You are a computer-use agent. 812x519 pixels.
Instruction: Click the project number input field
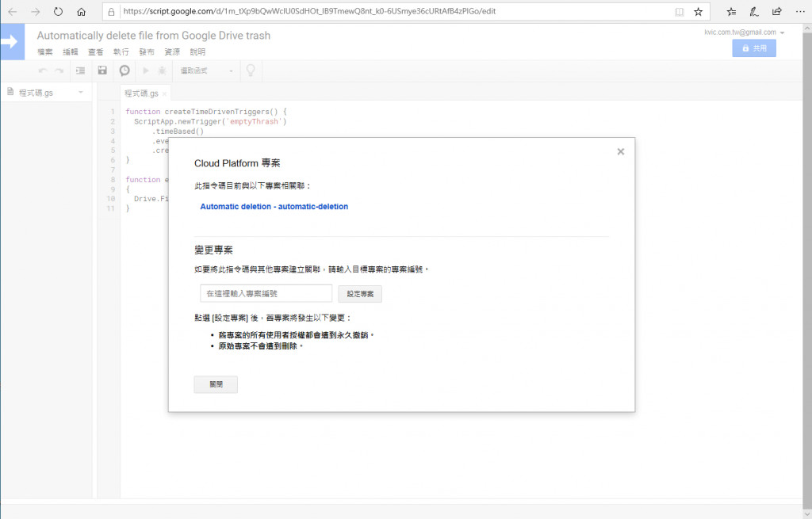pos(266,293)
